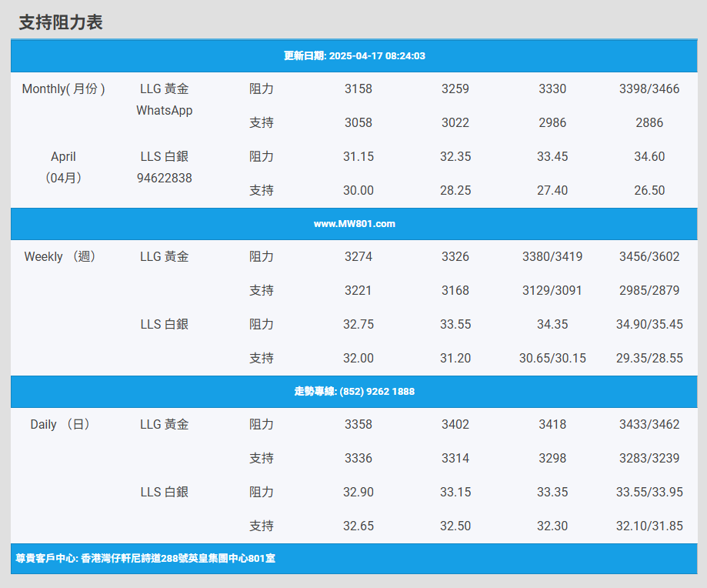Click monthly silver support 27.40
The image size is (707, 588).
552,190
